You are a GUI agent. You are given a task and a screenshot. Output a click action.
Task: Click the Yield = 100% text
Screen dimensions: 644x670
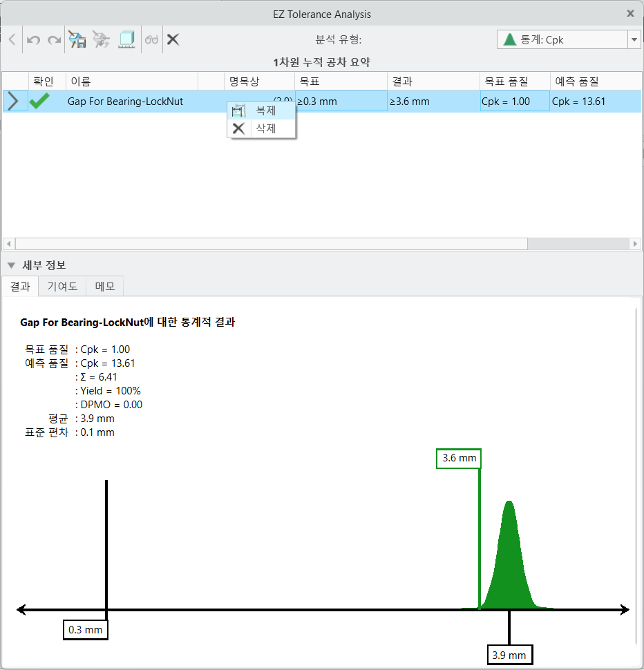click(111, 390)
